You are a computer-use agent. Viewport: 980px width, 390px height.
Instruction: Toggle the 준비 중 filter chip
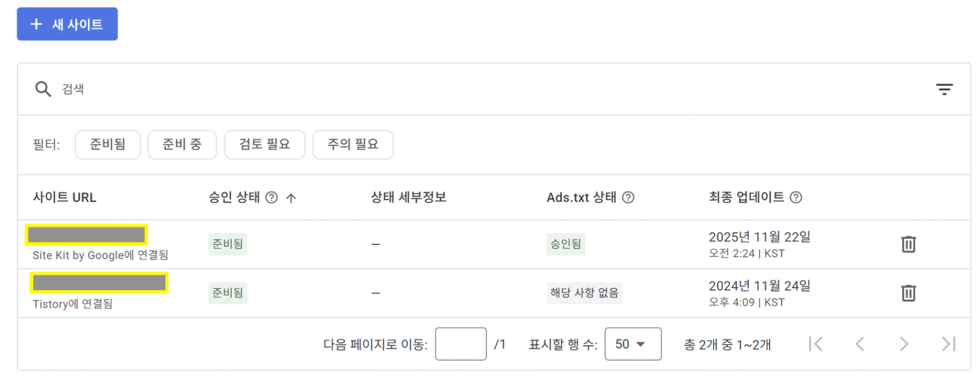click(182, 144)
